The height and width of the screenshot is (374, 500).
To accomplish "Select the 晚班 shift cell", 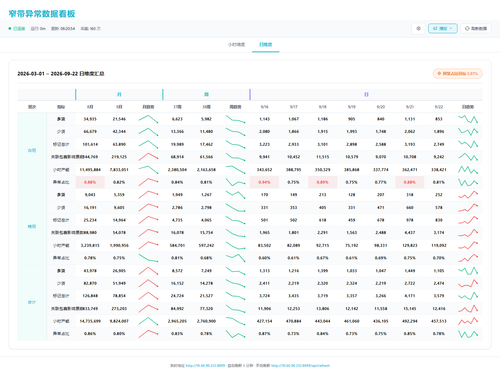I will (32, 227).
